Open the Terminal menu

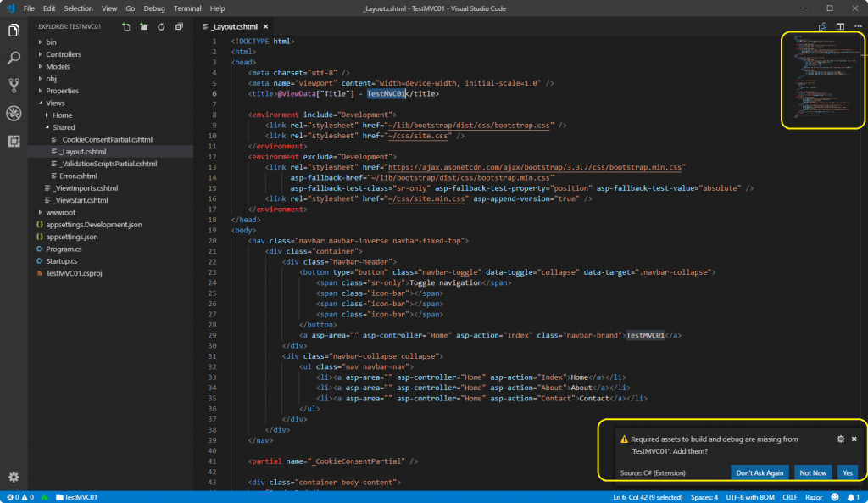pyautogui.click(x=187, y=8)
